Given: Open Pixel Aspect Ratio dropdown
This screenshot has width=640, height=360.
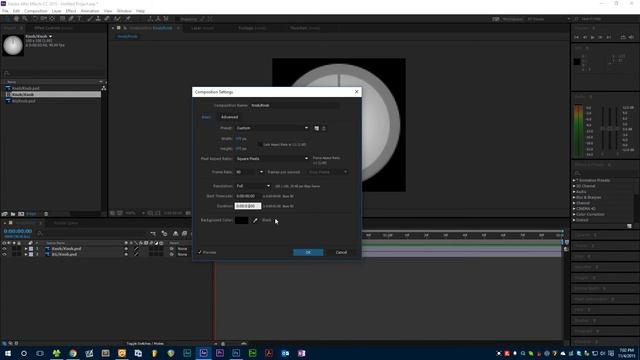Looking at the screenshot, I should tap(272, 158).
